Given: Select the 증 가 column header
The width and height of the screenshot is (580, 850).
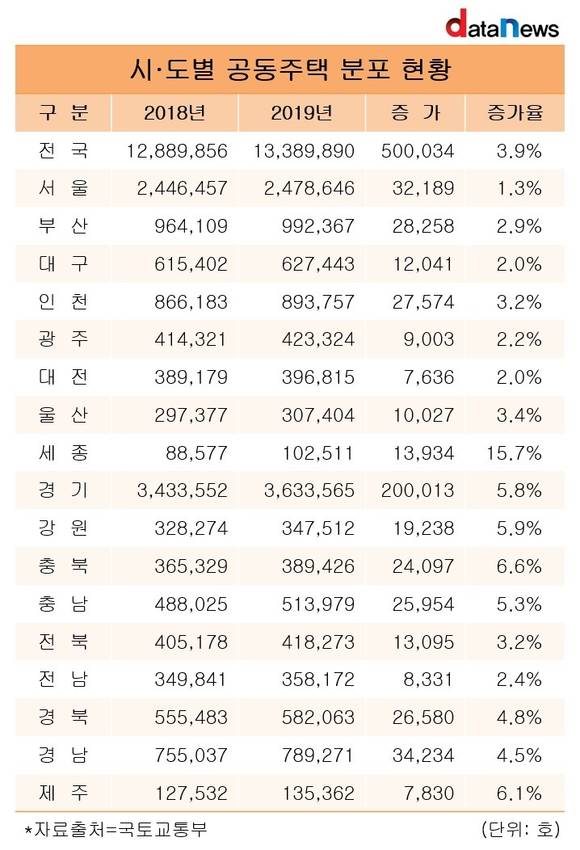Looking at the screenshot, I should pos(415,113).
